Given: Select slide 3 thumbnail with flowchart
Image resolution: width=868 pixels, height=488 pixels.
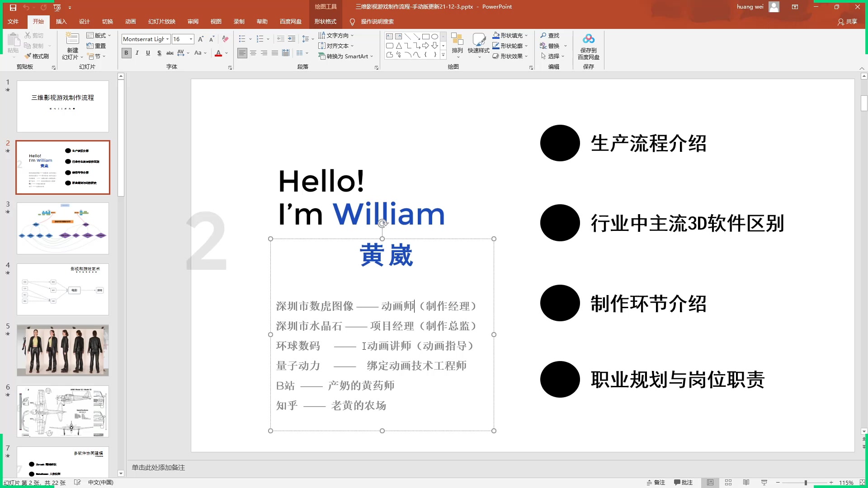Looking at the screenshot, I should pyautogui.click(x=63, y=228).
